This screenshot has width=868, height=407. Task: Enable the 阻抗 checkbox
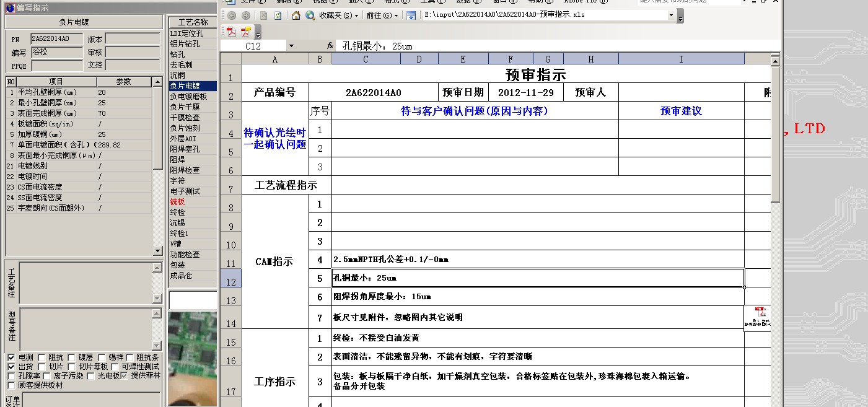(x=42, y=357)
